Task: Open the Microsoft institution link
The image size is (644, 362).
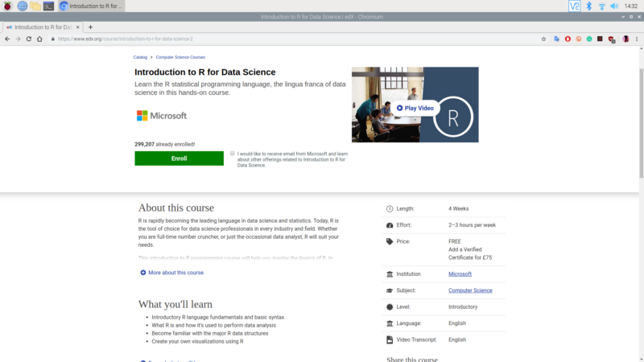Action: (460, 274)
